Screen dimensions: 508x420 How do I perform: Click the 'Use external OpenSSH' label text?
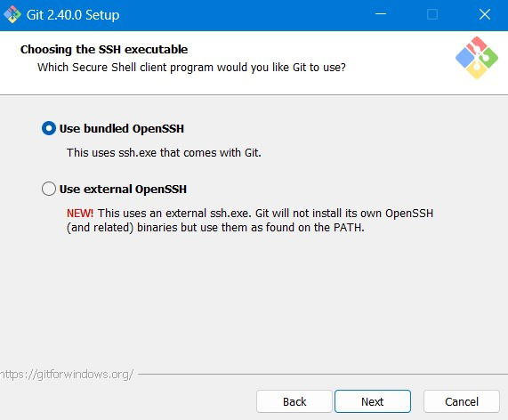coord(123,190)
